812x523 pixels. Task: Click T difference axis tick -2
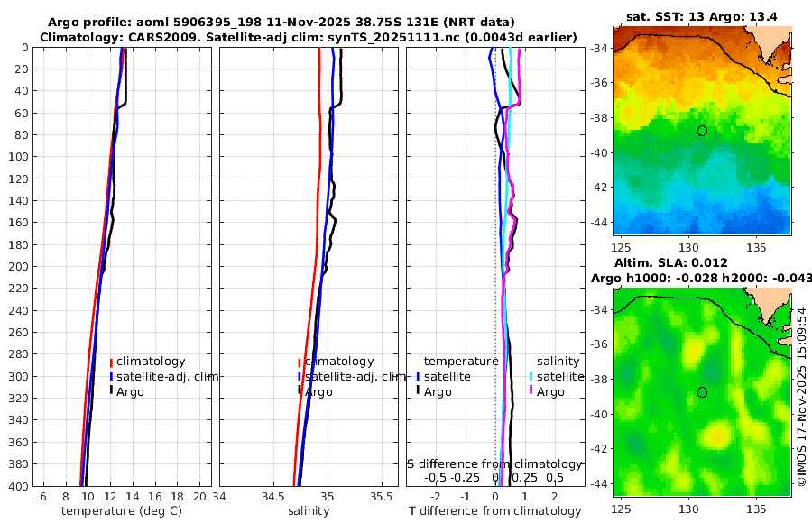click(x=436, y=497)
